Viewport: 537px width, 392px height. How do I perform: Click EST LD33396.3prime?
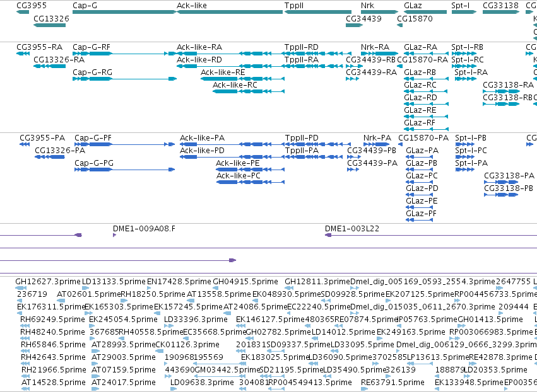[196, 319]
